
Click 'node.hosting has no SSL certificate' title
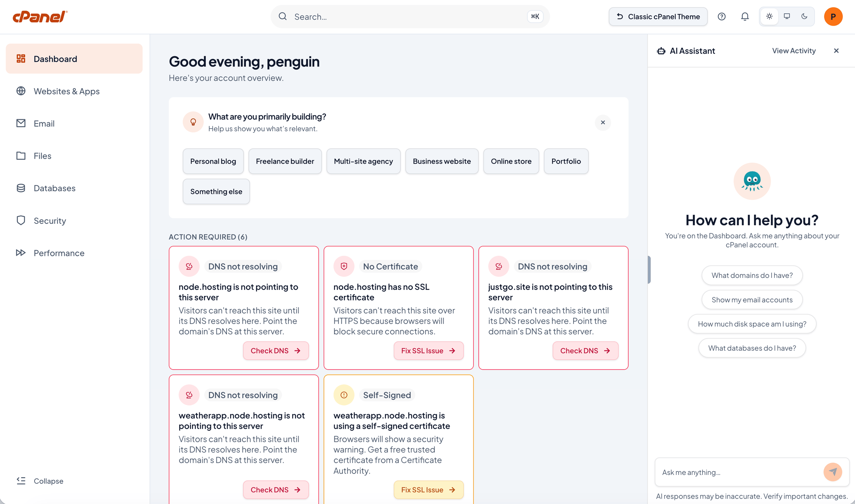(381, 292)
